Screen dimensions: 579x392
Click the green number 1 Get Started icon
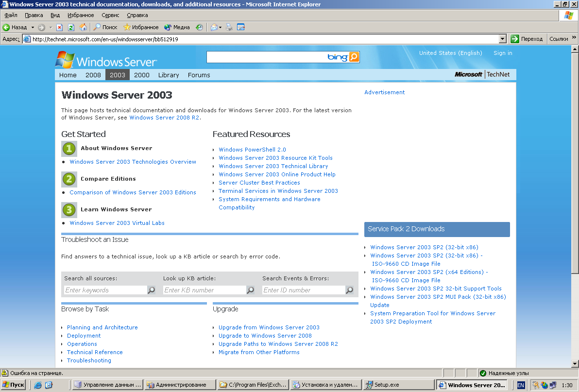[69, 149]
